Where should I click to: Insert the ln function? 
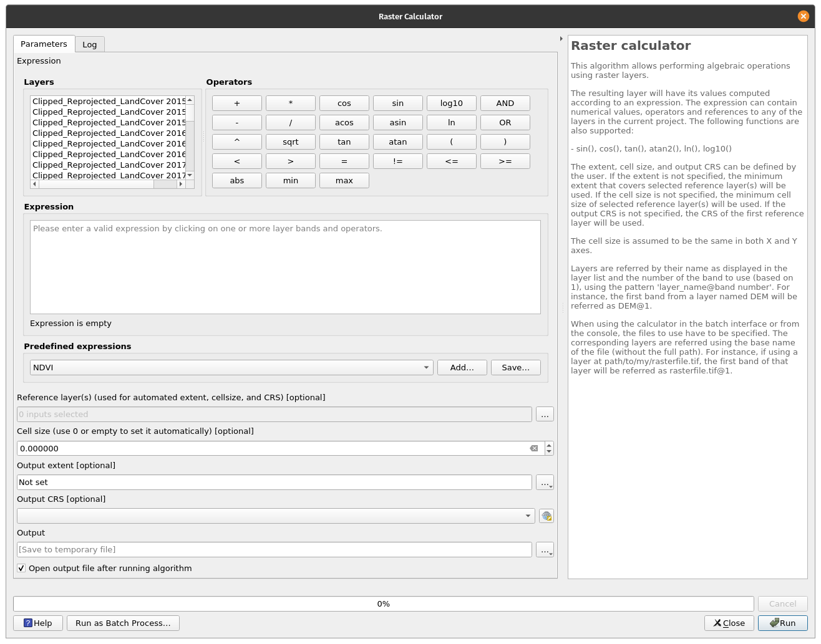pos(452,123)
